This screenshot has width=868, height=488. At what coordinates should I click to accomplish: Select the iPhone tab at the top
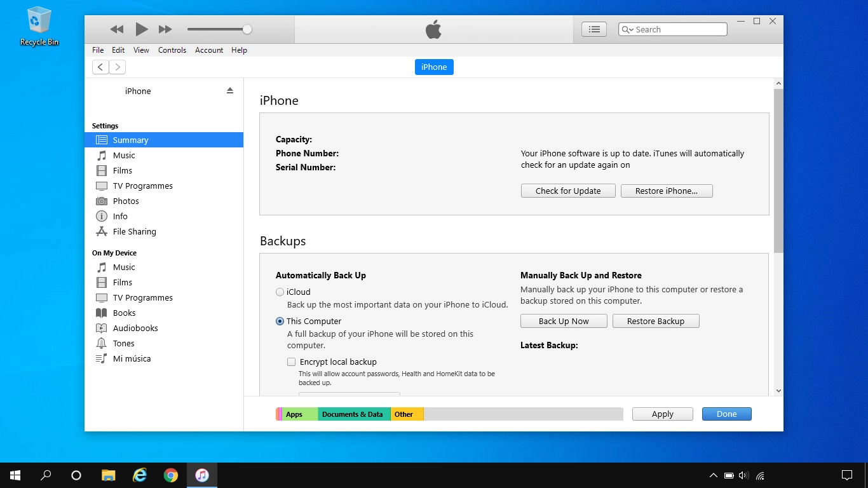coord(434,67)
